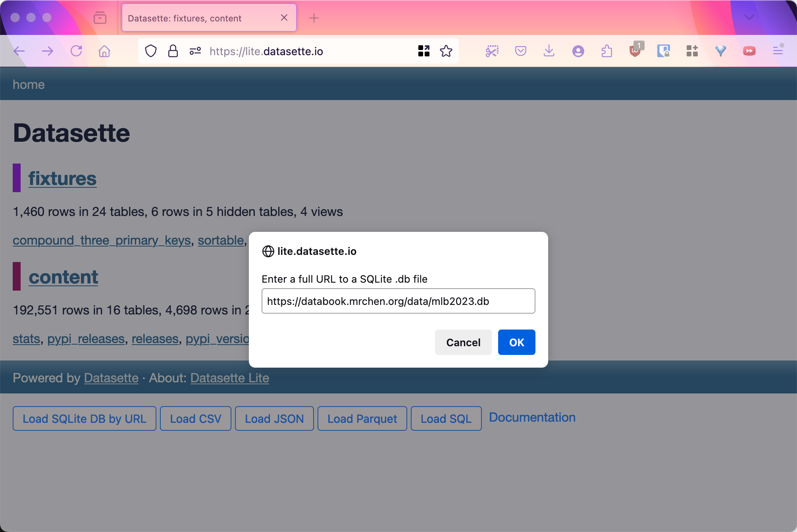Click the QR code grid icon

coord(424,51)
